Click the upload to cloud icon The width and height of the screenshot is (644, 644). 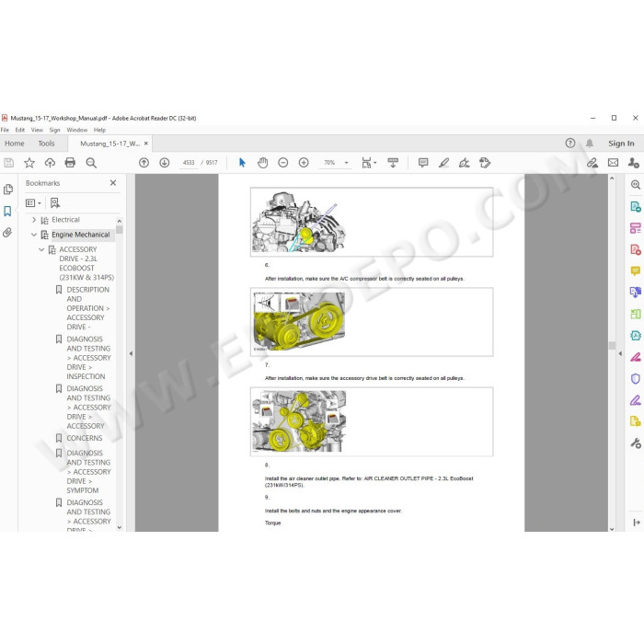(x=50, y=163)
